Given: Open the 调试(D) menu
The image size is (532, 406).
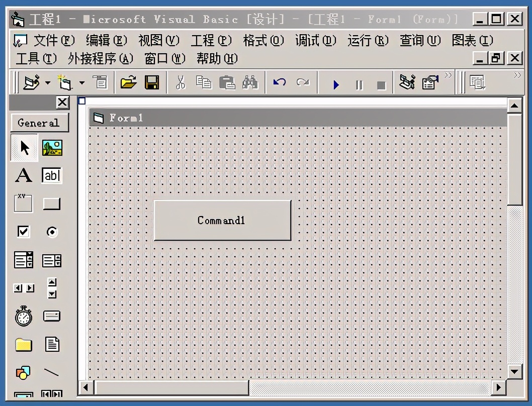Looking at the screenshot, I should coord(316,41).
